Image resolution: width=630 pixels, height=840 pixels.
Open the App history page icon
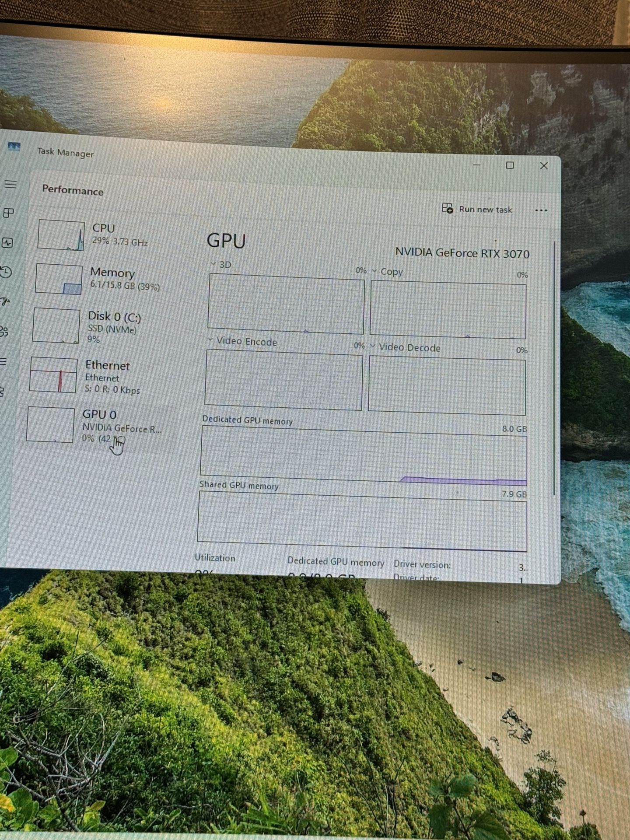[x=6, y=272]
